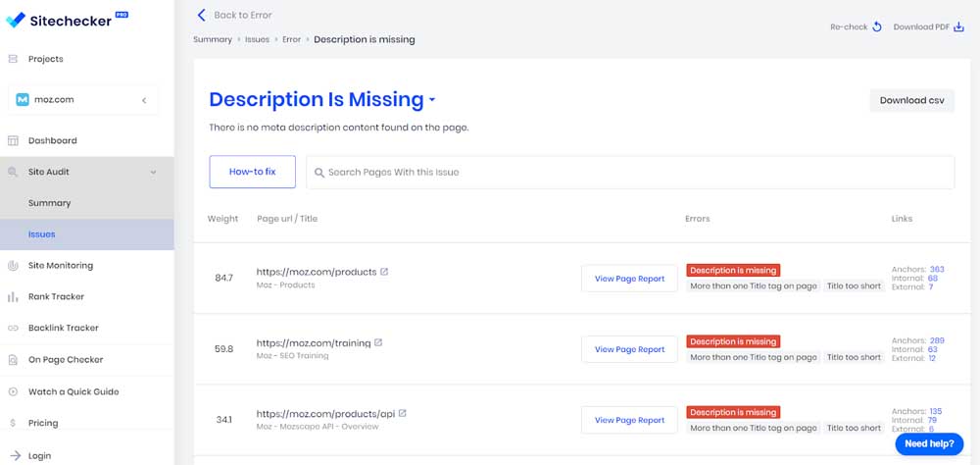The width and height of the screenshot is (980, 465).
Task: Collapse the moz.com project selector chevron
Action: click(x=144, y=100)
